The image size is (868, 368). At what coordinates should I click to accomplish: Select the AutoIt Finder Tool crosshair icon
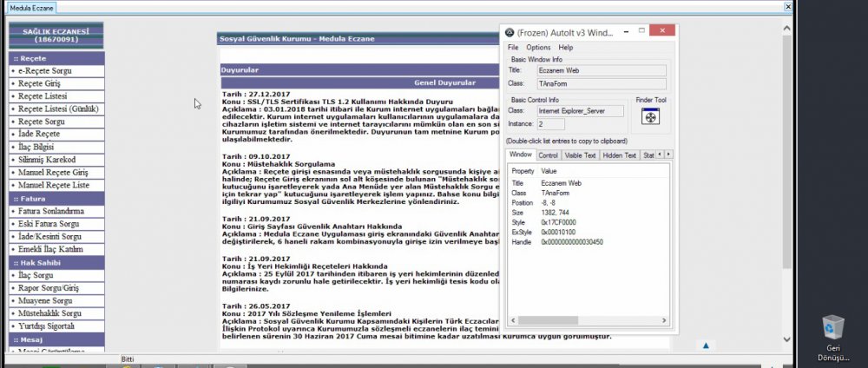(650, 117)
